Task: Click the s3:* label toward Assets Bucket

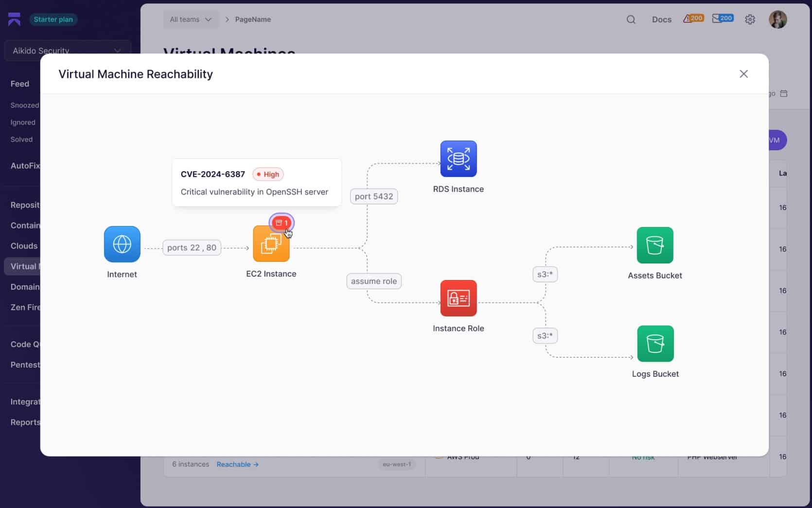Action: click(545, 274)
